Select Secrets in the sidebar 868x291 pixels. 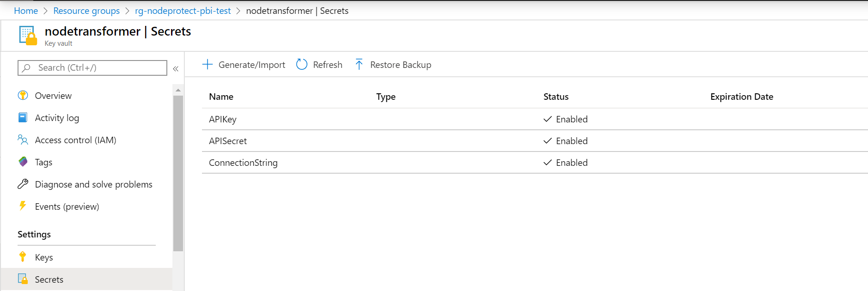coord(86,279)
